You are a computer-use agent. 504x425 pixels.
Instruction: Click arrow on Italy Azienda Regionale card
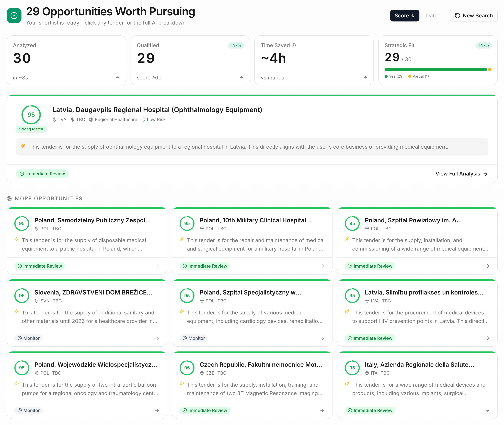pos(487,410)
